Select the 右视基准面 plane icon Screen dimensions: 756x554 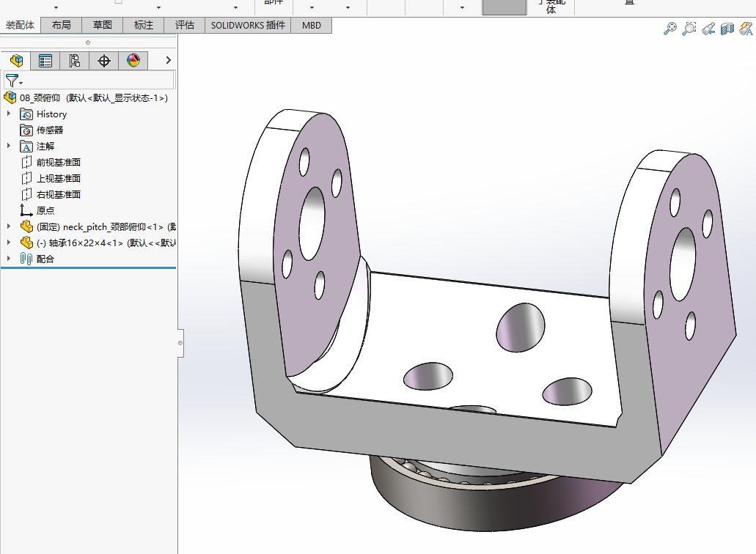tap(26, 194)
